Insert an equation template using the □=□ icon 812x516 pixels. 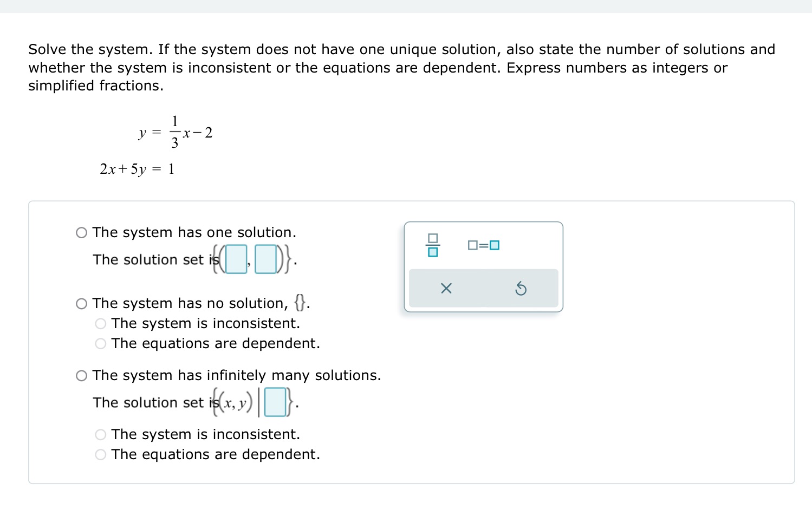tap(483, 245)
